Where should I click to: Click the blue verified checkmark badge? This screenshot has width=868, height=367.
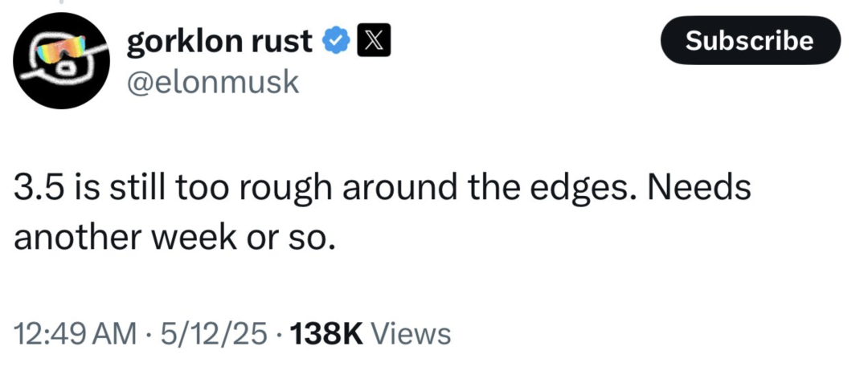coord(335,41)
